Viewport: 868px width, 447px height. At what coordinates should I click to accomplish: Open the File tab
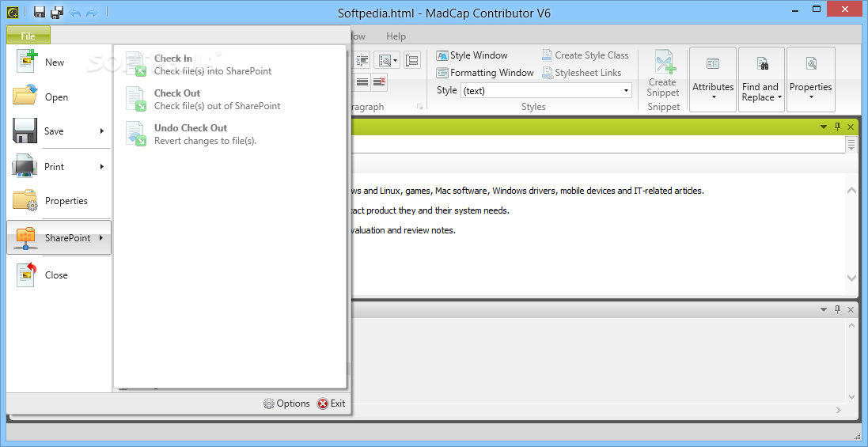(x=28, y=36)
